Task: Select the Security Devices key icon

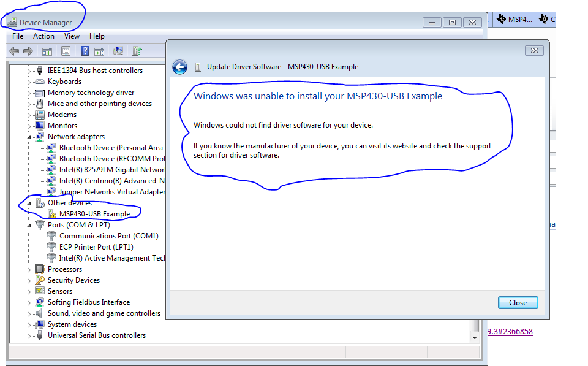Action: click(x=40, y=280)
